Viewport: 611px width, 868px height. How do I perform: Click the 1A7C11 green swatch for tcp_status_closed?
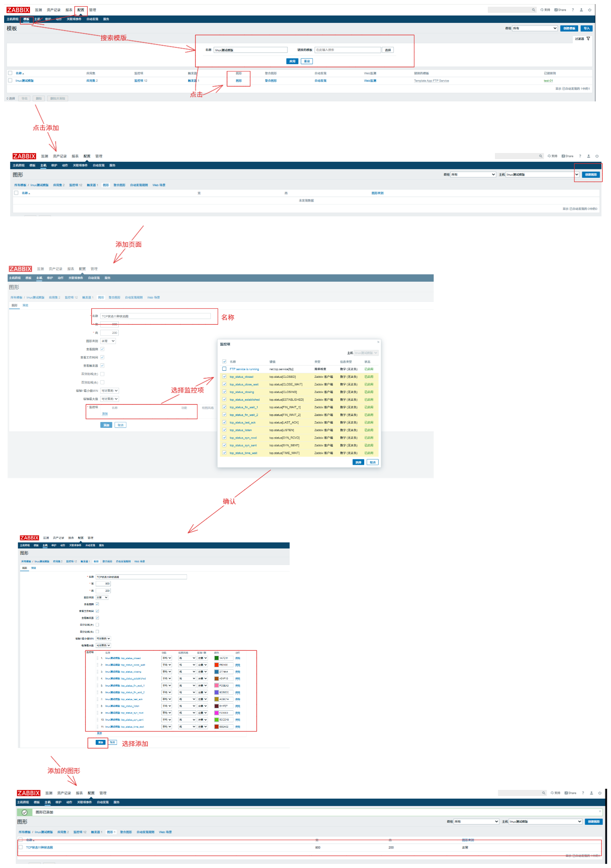tap(216, 658)
